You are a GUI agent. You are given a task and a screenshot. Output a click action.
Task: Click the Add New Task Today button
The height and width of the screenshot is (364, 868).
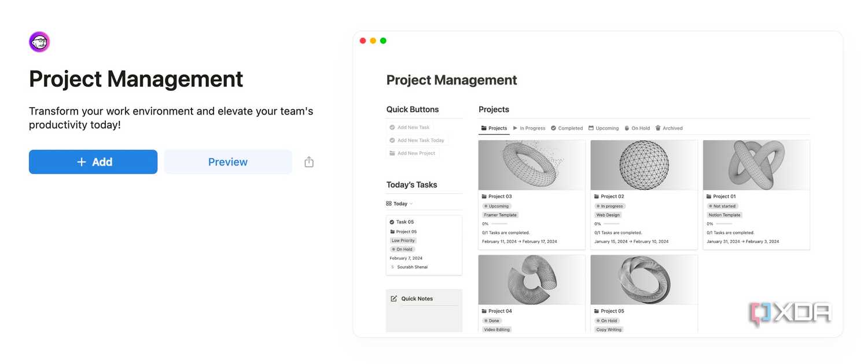(x=417, y=140)
